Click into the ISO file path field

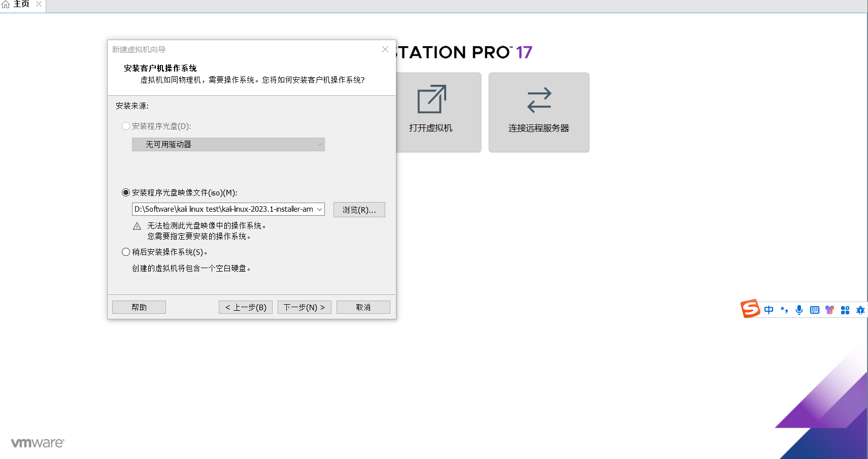(223, 209)
